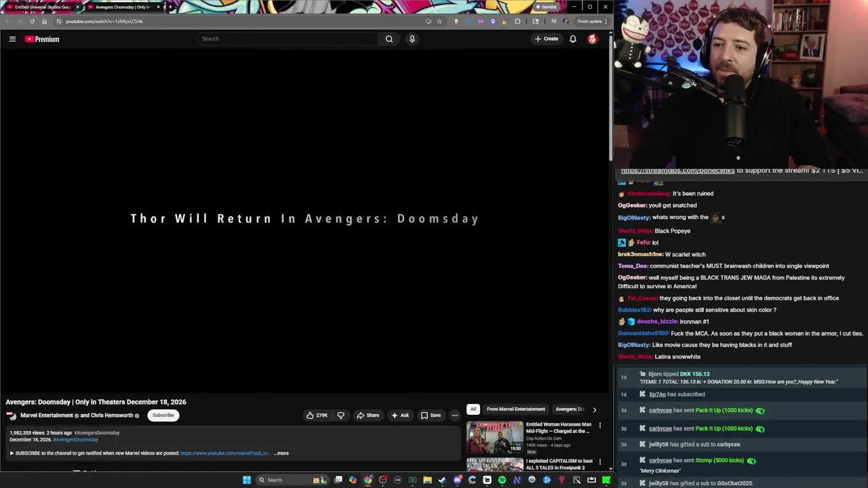Open Xp7Ao subscriber name
The width and height of the screenshot is (868, 488).
(x=657, y=394)
